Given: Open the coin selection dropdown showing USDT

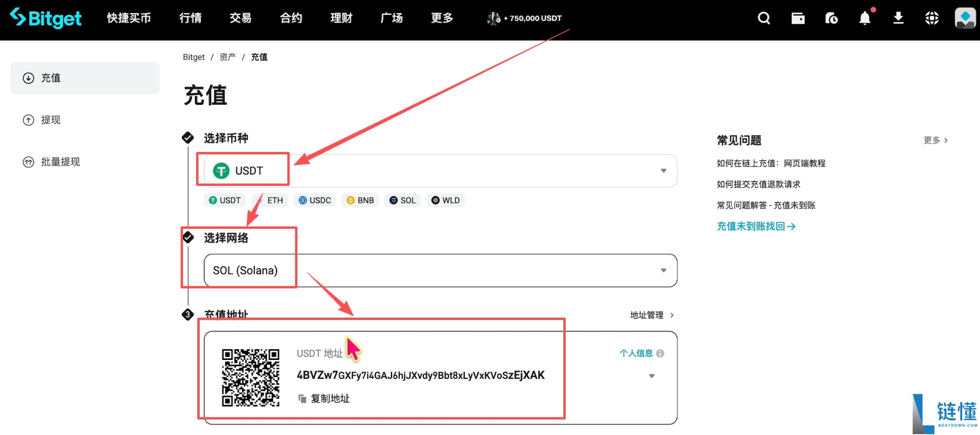Looking at the screenshot, I should click(441, 171).
